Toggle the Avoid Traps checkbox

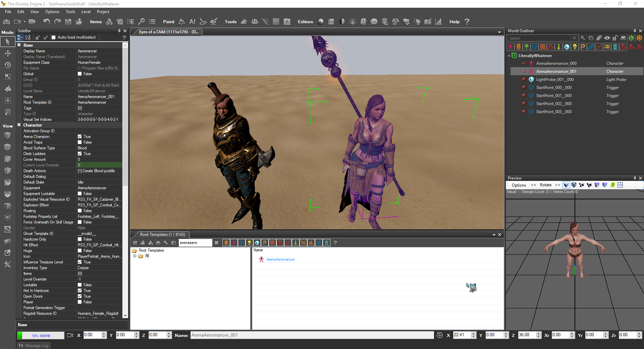point(80,142)
